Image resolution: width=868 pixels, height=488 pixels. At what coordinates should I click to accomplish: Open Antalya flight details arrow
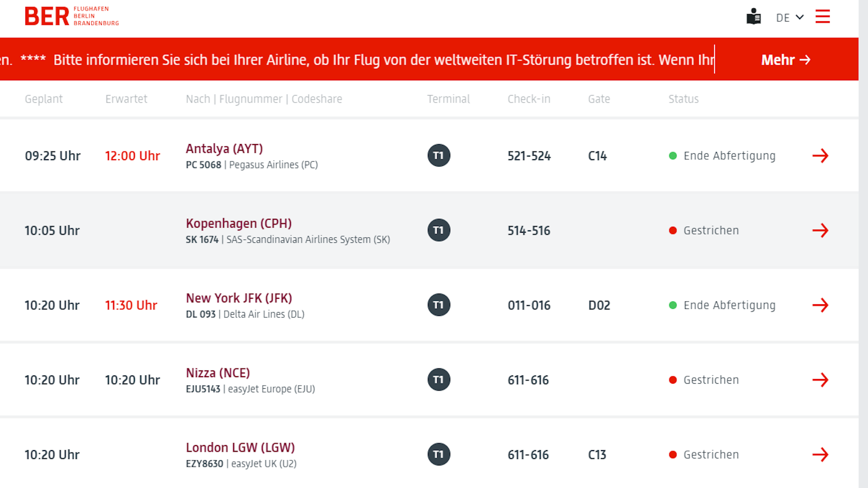[x=820, y=156]
